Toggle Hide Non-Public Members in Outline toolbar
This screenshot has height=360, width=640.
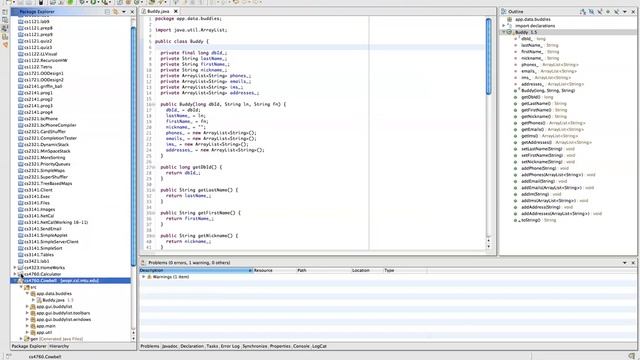pos(608,12)
